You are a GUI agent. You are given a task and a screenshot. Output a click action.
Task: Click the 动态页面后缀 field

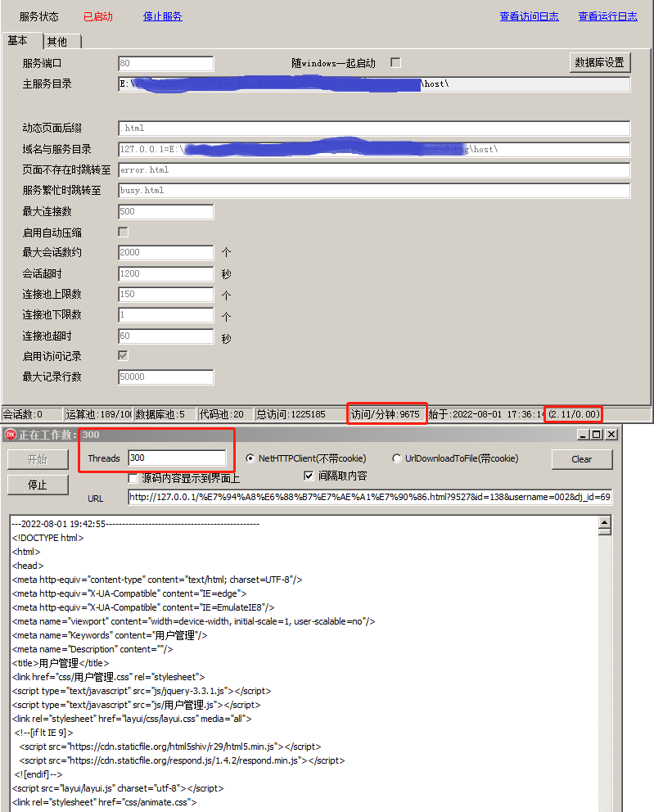click(374, 128)
